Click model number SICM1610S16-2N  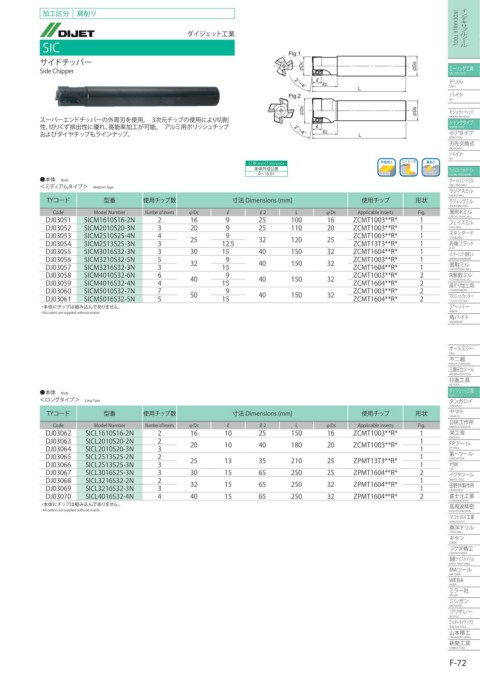pos(110,220)
